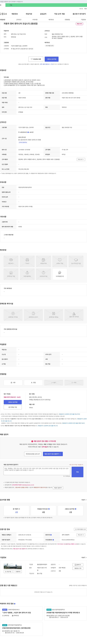Click the 전송 button for the question
This screenshot has width=87, height=644.
tap(77, 472)
